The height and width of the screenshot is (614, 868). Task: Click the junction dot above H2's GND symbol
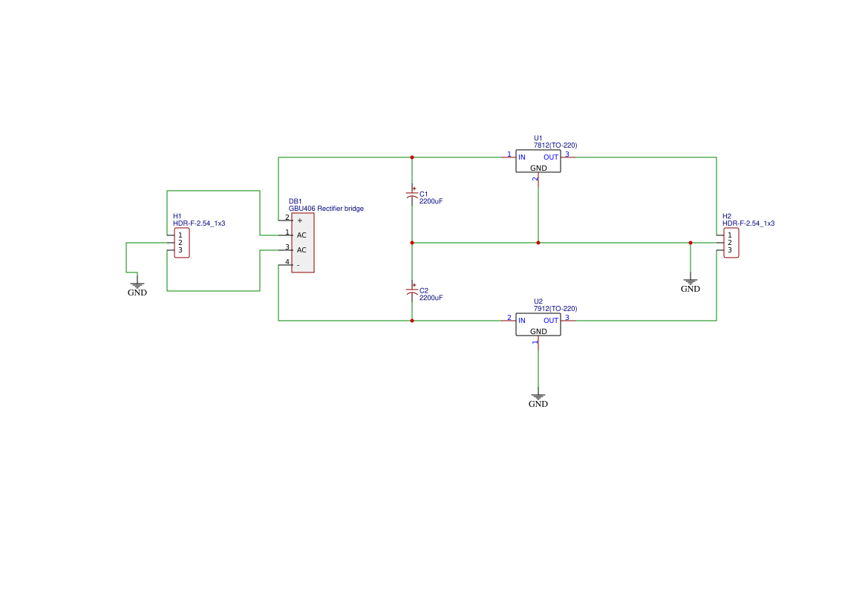click(691, 243)
